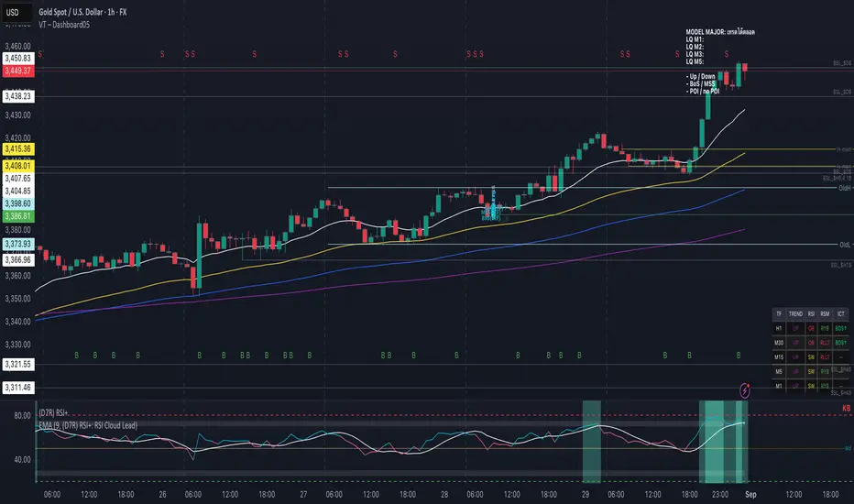This screenshot has height=504, width=854.
Task: Click the 3,321.55 price label
Action: [x=18, y=364]
